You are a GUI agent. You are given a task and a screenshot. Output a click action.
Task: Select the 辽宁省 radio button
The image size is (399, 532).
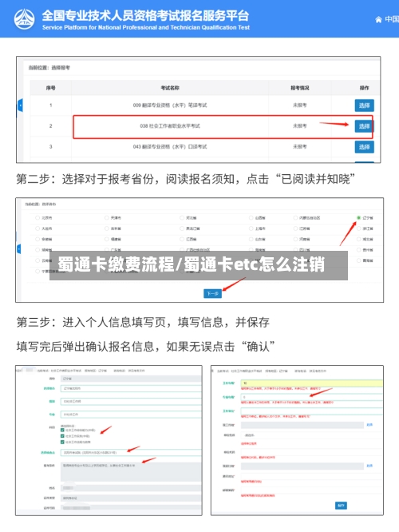point(358,218)
